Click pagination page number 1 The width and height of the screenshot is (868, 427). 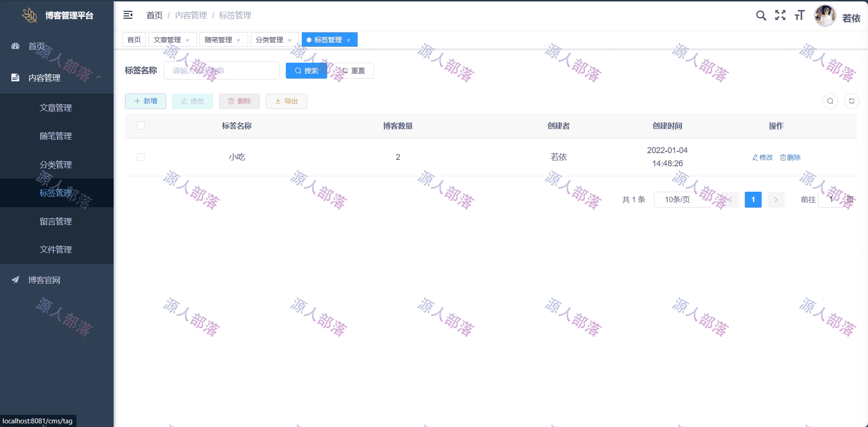(753, 199)
